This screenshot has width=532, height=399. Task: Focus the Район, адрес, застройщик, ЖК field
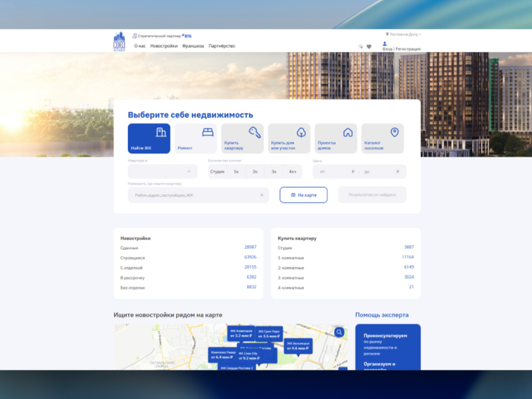tap(199, 195)
